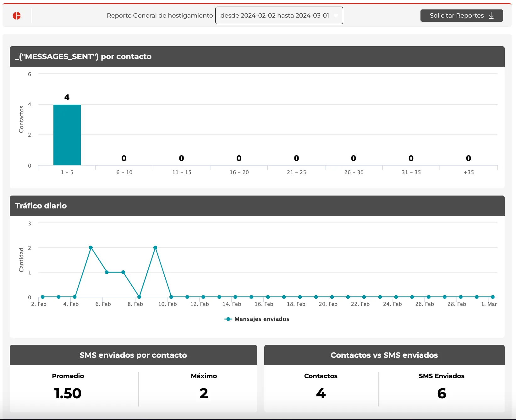Click the 'Tráfico diario' panel header

coord(257,206)
